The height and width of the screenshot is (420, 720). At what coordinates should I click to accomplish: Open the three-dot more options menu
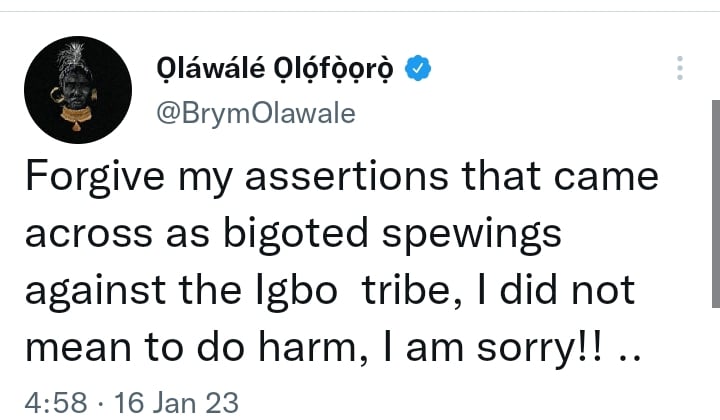(x=680, y=68)
